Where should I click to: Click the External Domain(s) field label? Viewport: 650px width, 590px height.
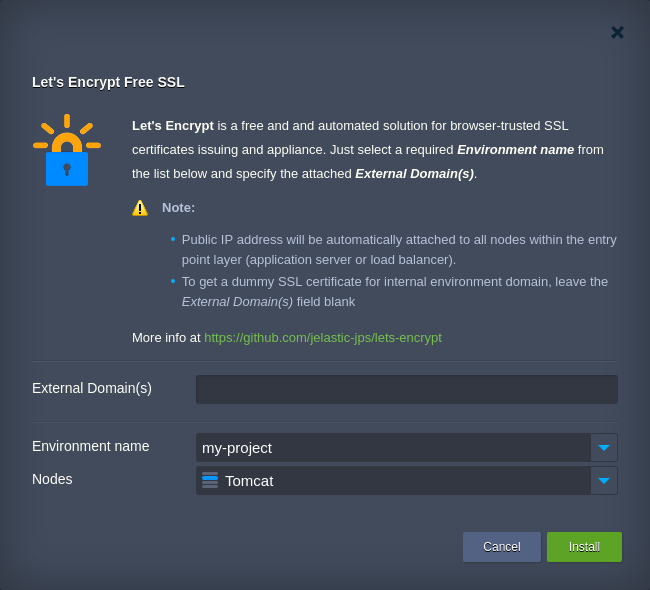pyautogui.click(x=92, y=388)
